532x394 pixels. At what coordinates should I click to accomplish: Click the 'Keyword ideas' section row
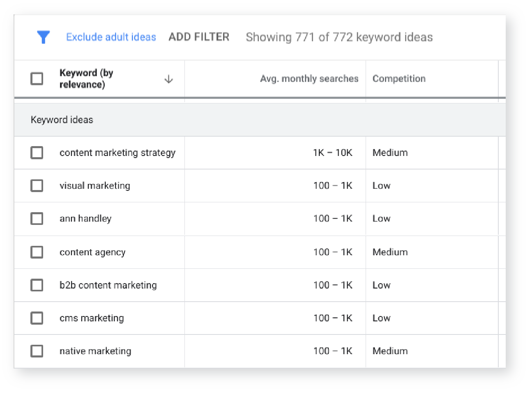coord(62,120)
